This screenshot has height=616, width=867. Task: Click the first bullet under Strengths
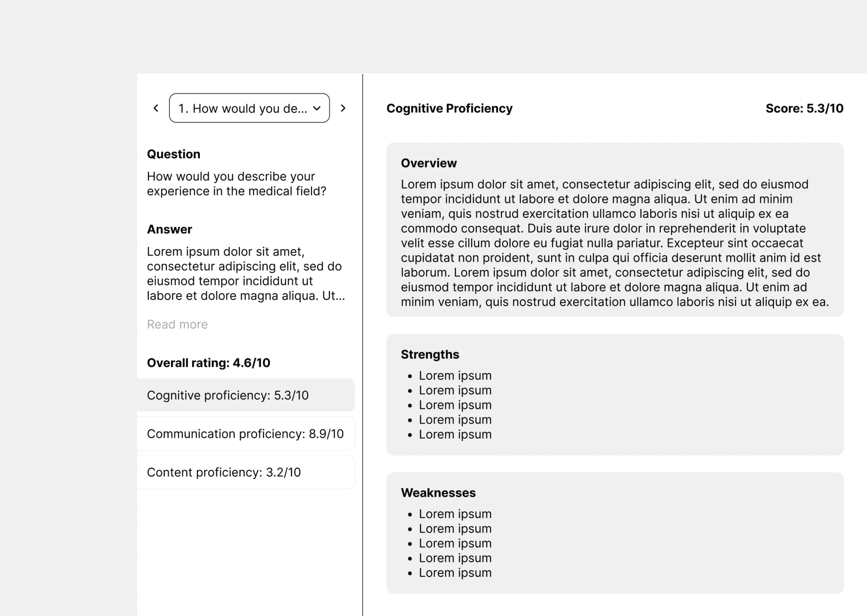point(455,376)
